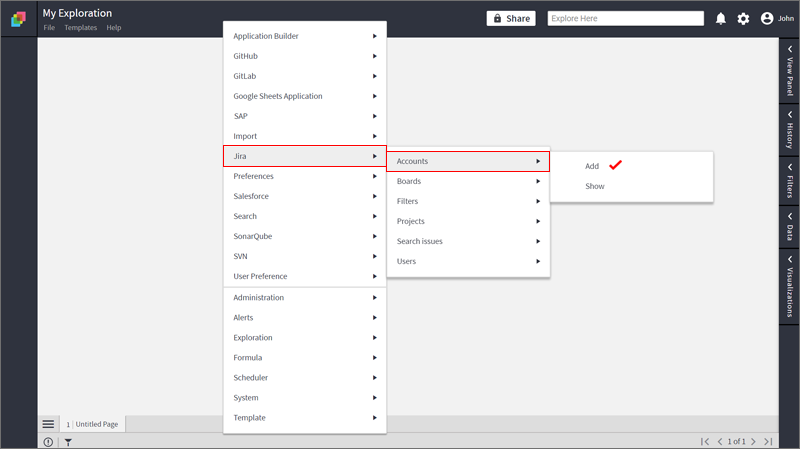The image size is (800, 449).
Task: Open Formula submenu
Action: [305, 358]
